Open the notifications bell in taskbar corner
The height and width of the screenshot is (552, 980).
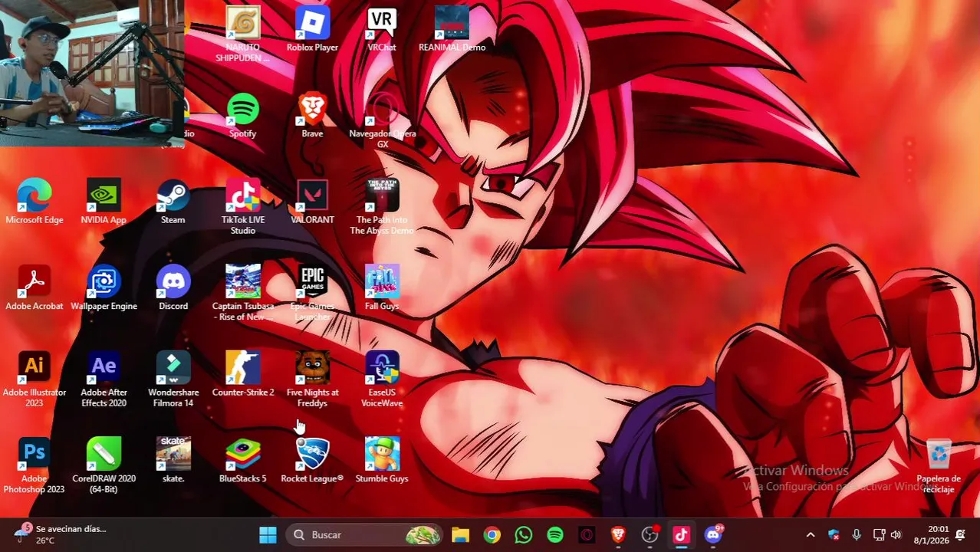pyautogui.click(x=960, y=534)
